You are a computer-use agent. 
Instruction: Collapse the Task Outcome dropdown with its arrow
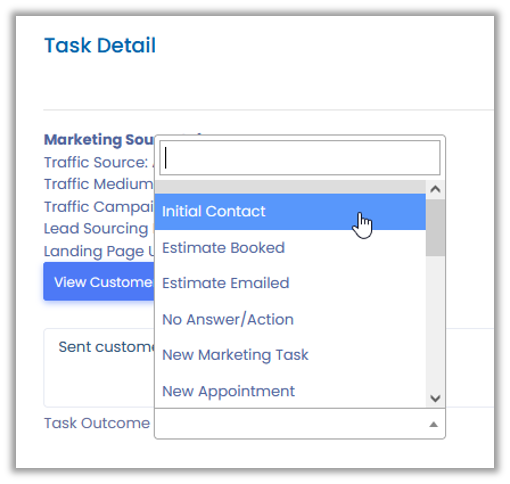[x=433, y=424]
